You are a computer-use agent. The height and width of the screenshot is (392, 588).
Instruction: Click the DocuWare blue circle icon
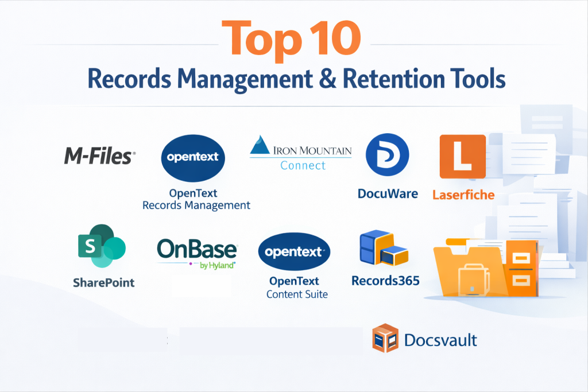(x=387, y=155)
